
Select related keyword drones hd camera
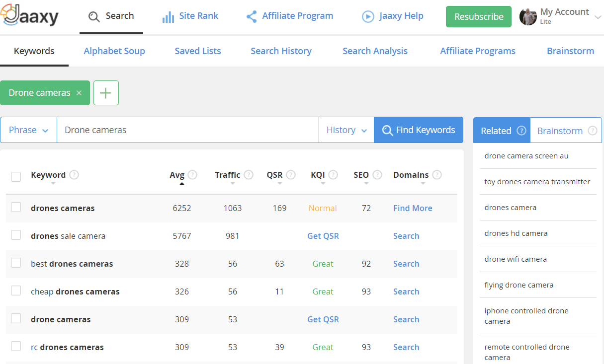(x=516, y=233)
